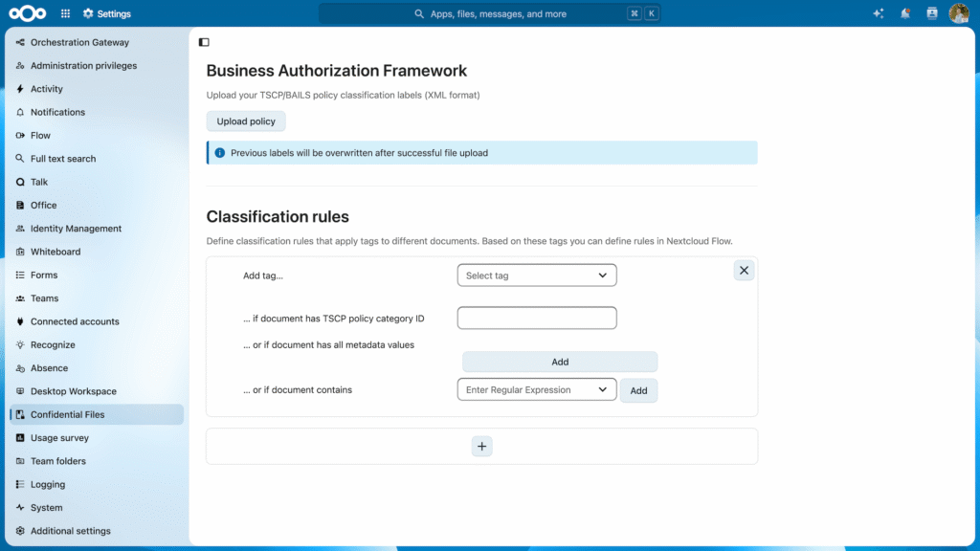Click the Activity lightning bolt icon

point(20,89)
